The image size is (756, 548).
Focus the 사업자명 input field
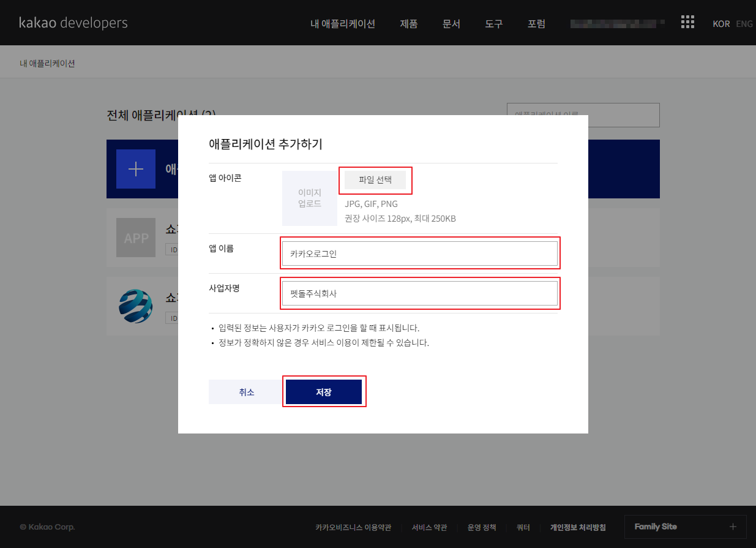420,293
